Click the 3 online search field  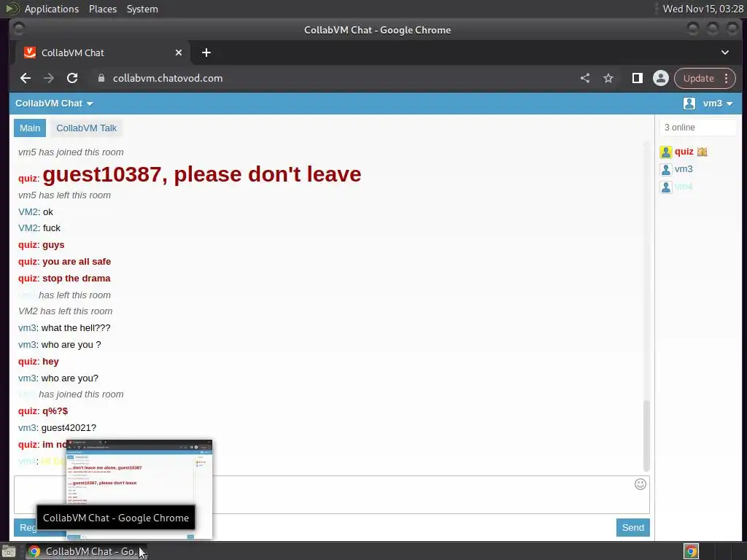pos(698,128)
